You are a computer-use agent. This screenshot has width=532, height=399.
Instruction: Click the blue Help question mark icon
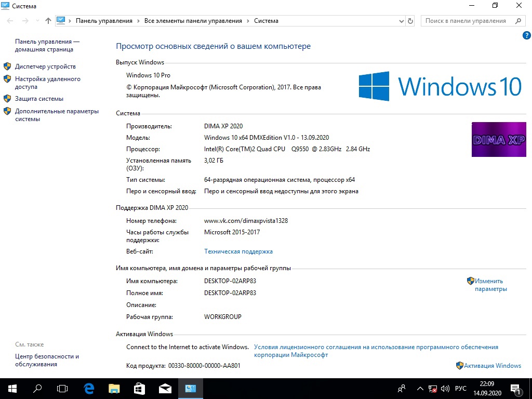click(x=526, y=35)
